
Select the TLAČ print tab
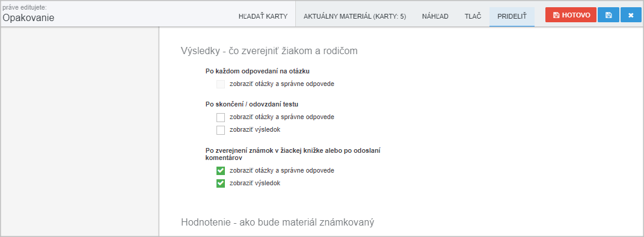coord(473,16)
